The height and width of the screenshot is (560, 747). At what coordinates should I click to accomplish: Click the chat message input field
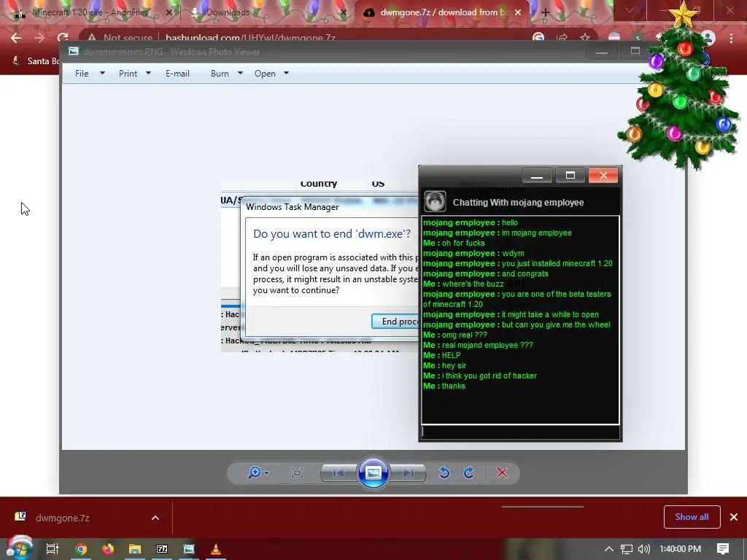click(x=520, y=432)
